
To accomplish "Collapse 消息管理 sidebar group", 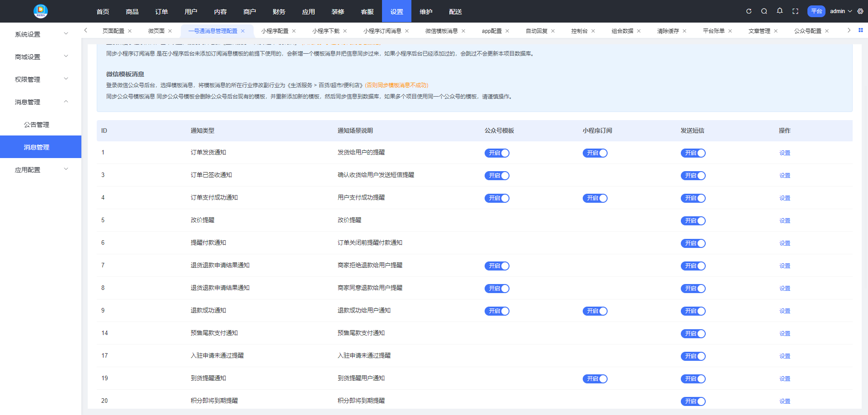I will pos(41,102).
